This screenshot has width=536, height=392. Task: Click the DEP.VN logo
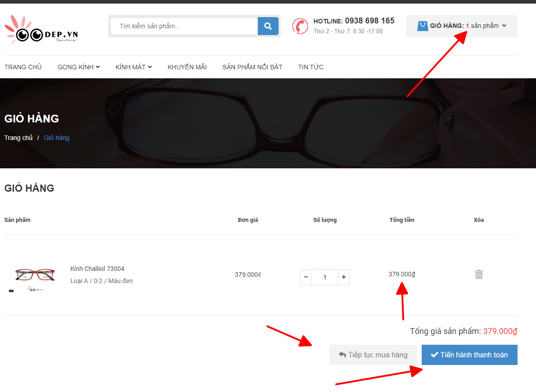coord(41,30)
